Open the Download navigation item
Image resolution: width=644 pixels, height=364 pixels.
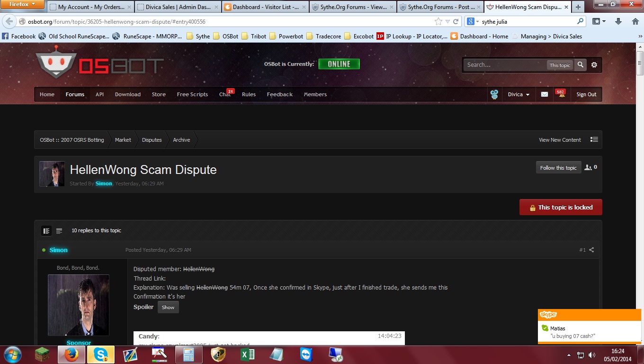128,94
